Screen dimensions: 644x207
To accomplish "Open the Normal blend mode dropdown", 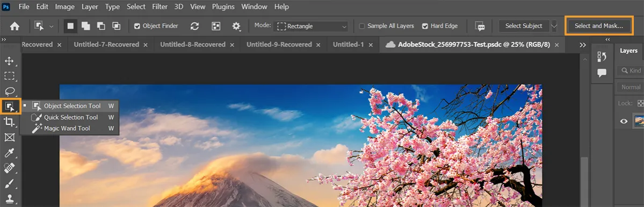I will tap(631, 87).
